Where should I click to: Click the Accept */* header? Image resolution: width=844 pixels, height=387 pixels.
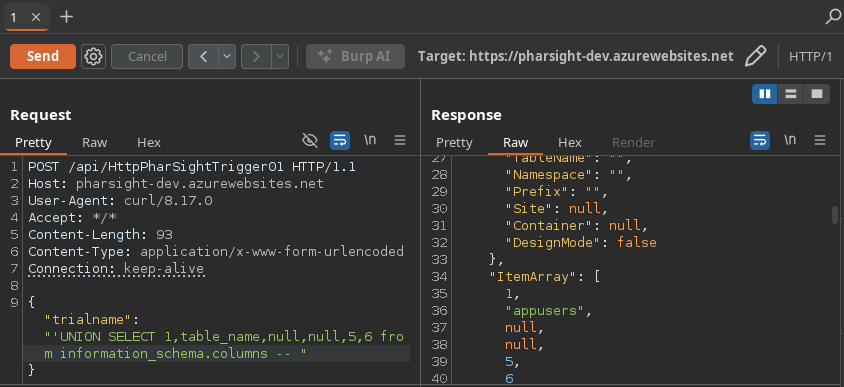click(72, 217)
